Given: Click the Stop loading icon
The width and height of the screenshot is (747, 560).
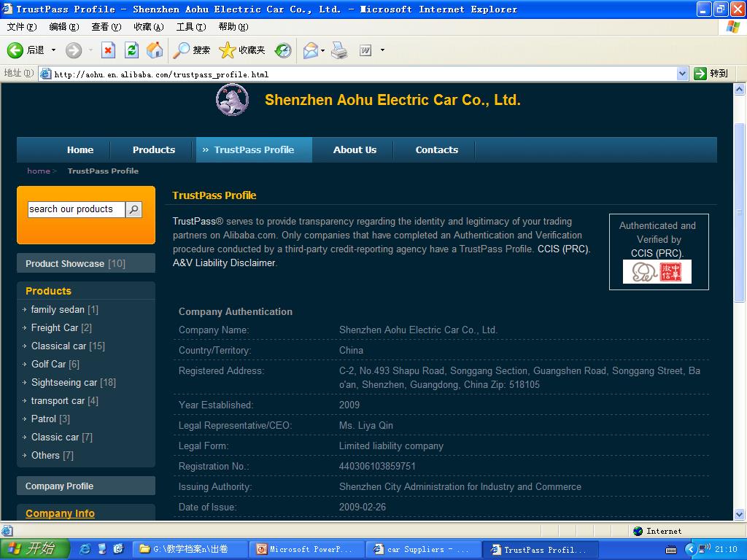Looking at the screenshot, I should click(x=109, y=50).
